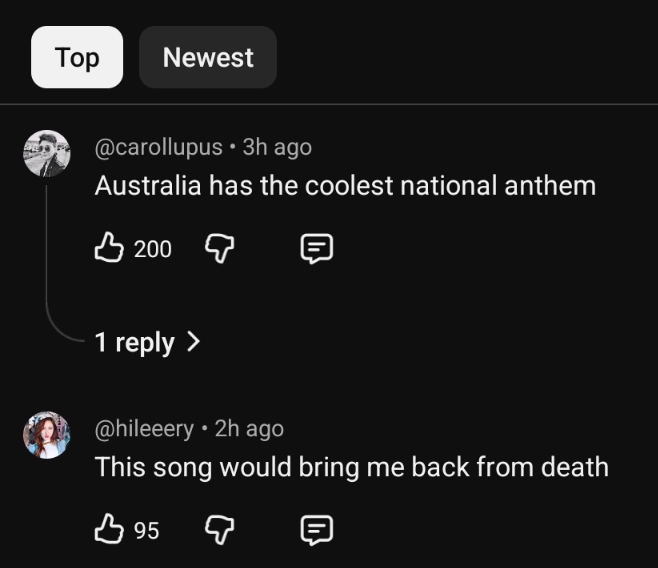Open the @carollupus profile picture
The image size is (658, 568).
click(47, 154)
